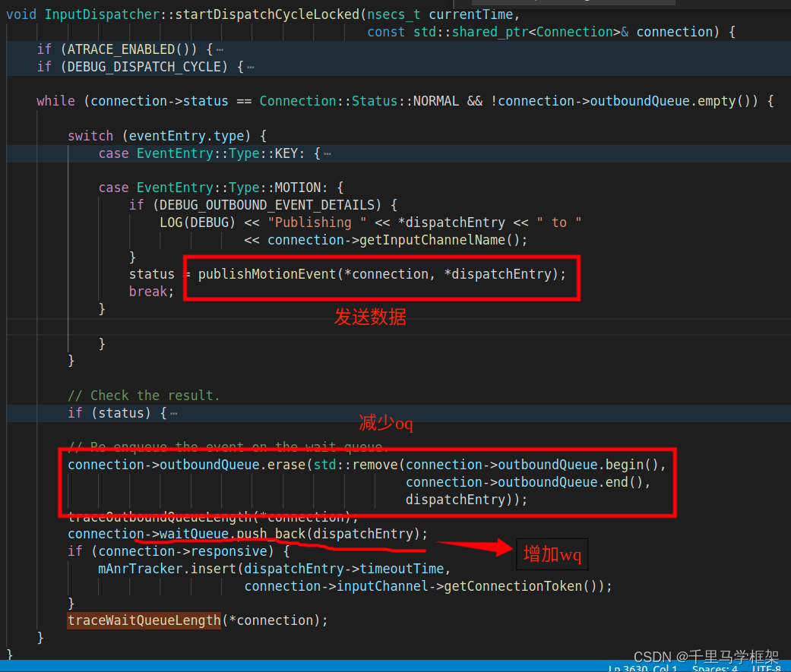The width and height of the screenshot is (791, 672).
Task: Click the std::shared_ptr<Connection>& parameter type
Action: click(x=520, y=32)
